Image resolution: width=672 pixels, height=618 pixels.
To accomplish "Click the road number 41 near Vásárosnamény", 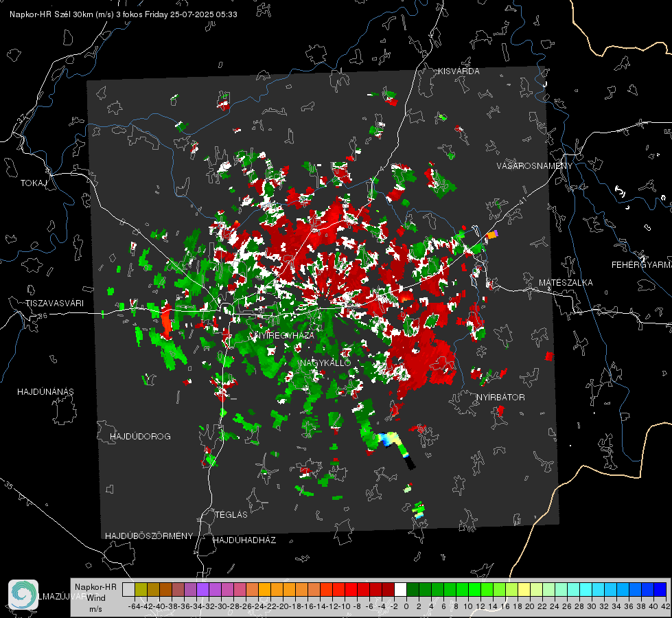I will 522,201.
